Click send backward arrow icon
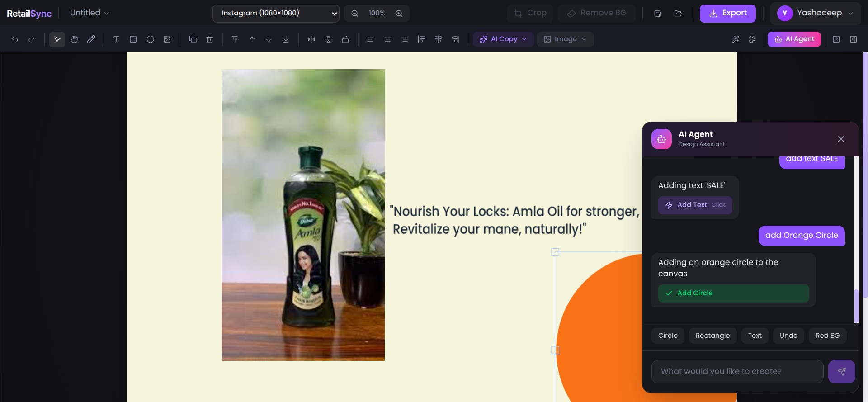Image resolution: width=868 pixels, height=402 pixels. pos(269,39)
